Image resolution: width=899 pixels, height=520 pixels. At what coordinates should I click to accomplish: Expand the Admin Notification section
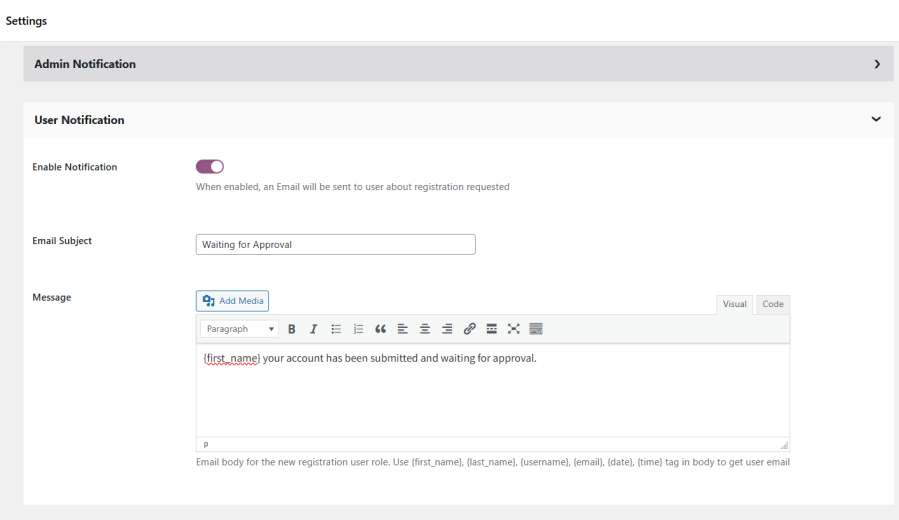click(877, 64)
